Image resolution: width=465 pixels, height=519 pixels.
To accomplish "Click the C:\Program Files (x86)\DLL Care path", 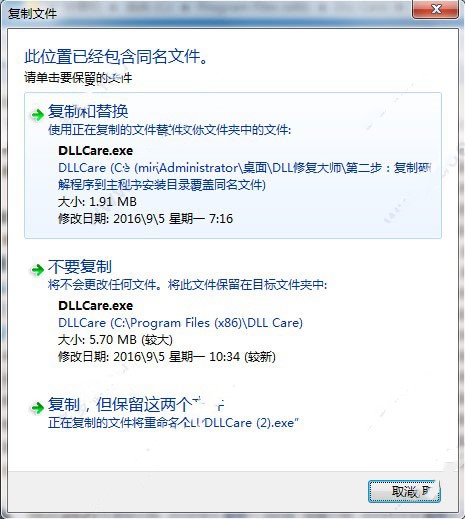I will point(180,323).
